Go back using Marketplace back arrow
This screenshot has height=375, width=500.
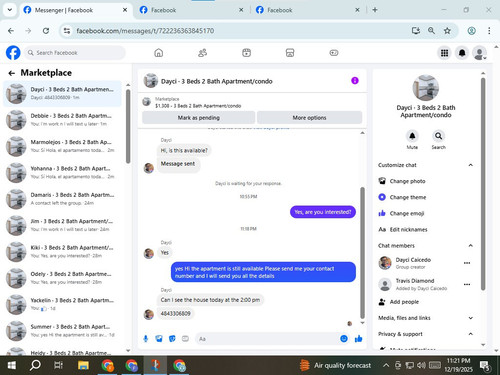pyautogui.click(x=12, y=73)
